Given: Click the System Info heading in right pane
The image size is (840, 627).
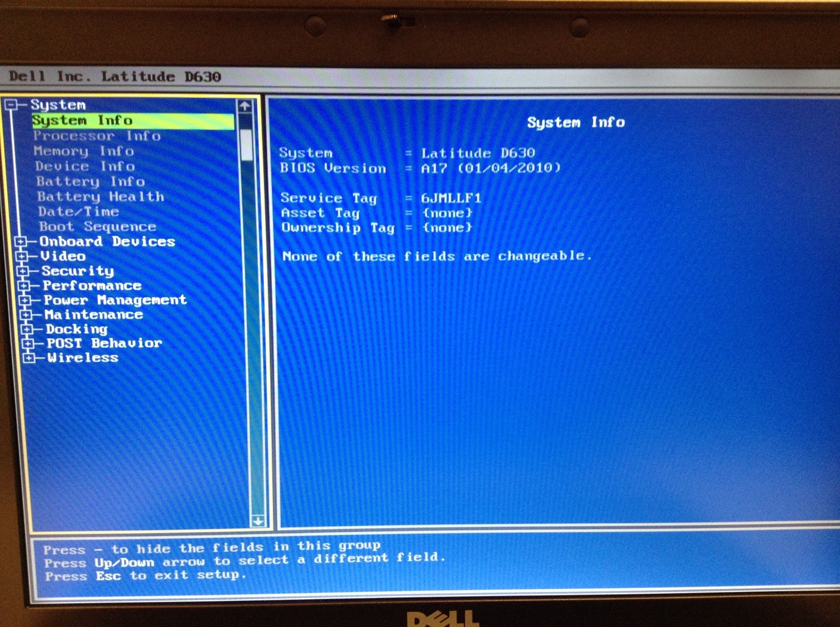Looking at the screenshot, I should 576,122.
